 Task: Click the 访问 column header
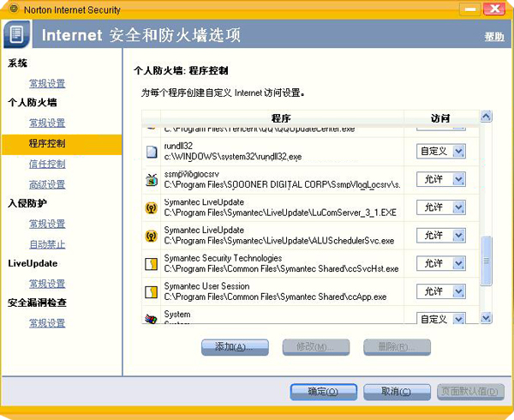click(x=441, y=118)
